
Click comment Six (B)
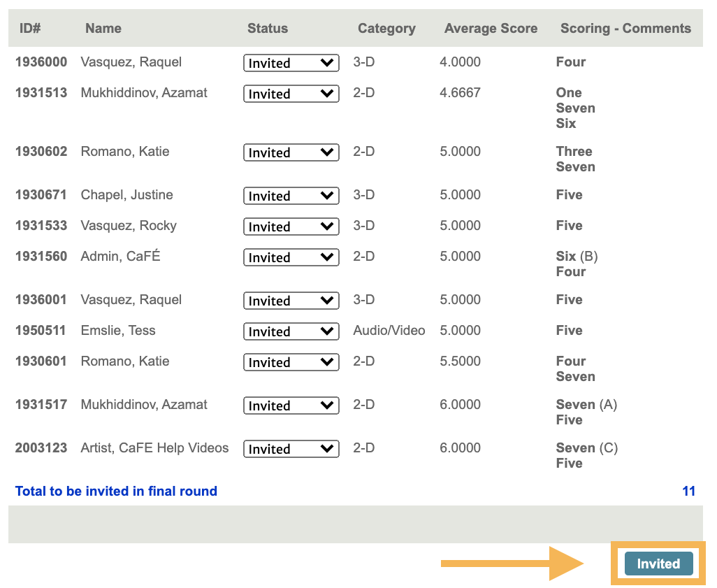pyautogui.click(x=577, y=256)
